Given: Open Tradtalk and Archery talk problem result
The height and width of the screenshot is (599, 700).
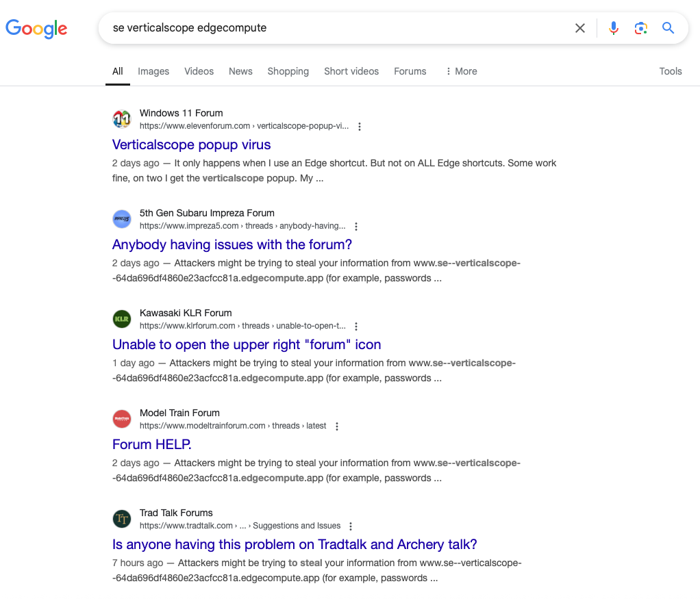Looking at the screenshot, I should tap(295, 544).
